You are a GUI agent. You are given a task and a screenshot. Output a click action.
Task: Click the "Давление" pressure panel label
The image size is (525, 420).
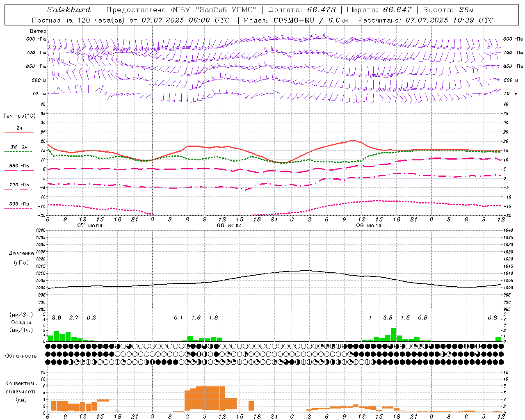click(21, 253)
